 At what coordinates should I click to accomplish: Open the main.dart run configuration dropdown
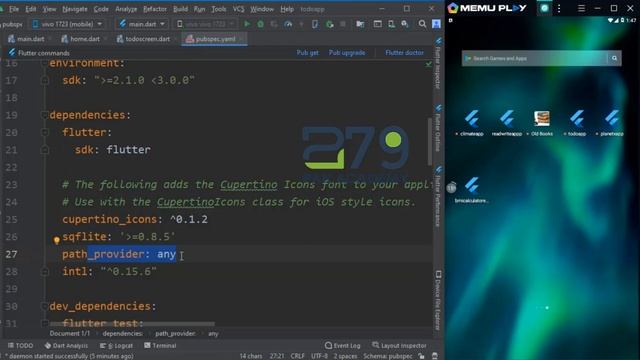coord(142,24)
